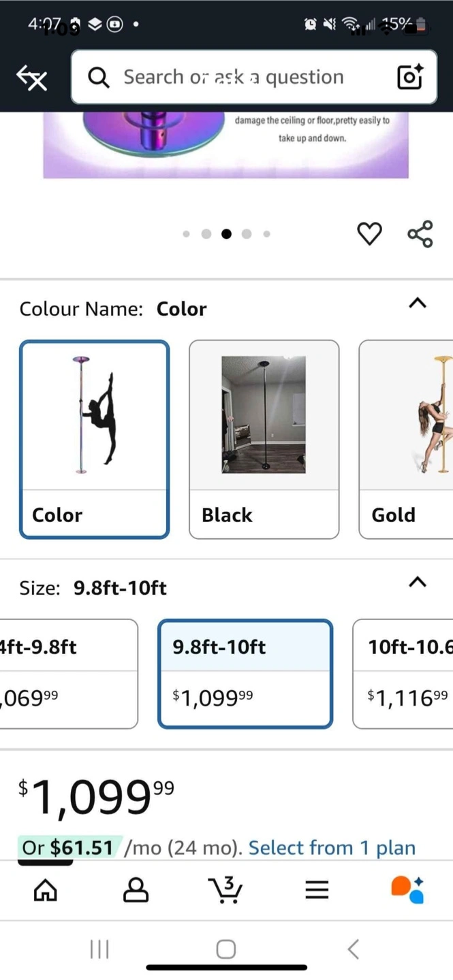
Task: Tap the heart wishlist icon
Action: pyautogui.click(x=369, y=234)
